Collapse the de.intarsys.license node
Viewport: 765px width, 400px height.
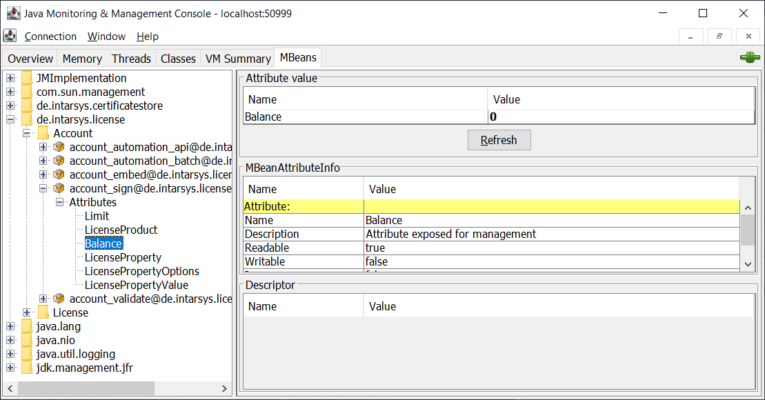point(10,119)
